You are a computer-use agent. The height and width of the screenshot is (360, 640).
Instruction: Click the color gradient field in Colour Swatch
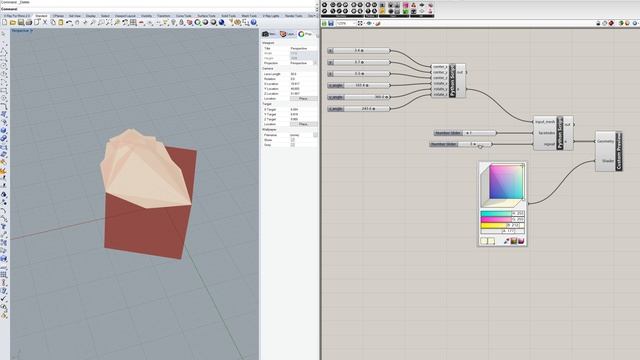(507, 181)
